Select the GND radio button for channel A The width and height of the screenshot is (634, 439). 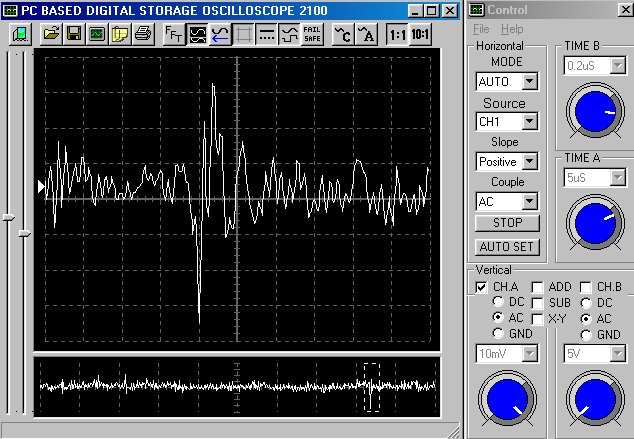[499, 334]
